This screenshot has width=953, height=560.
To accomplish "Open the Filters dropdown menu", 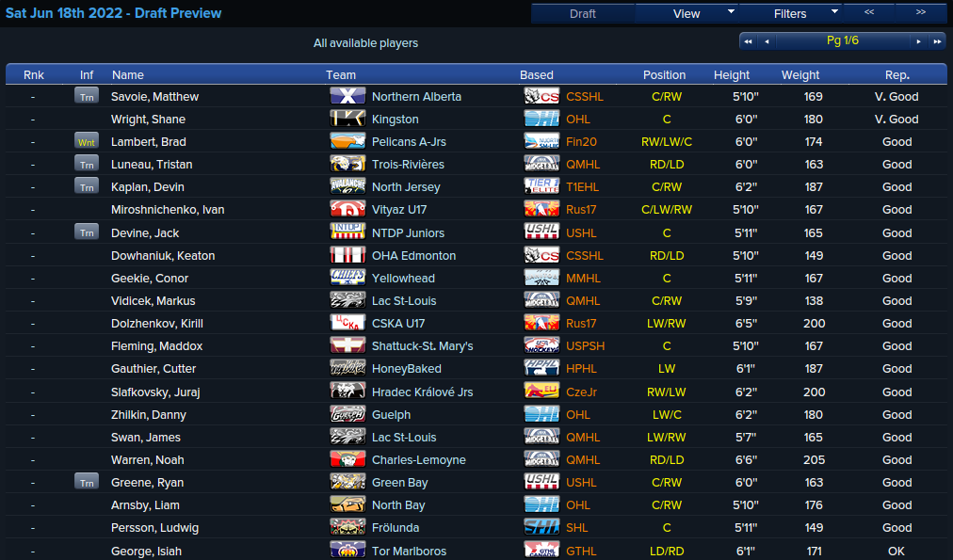I will tap(790, 13).
